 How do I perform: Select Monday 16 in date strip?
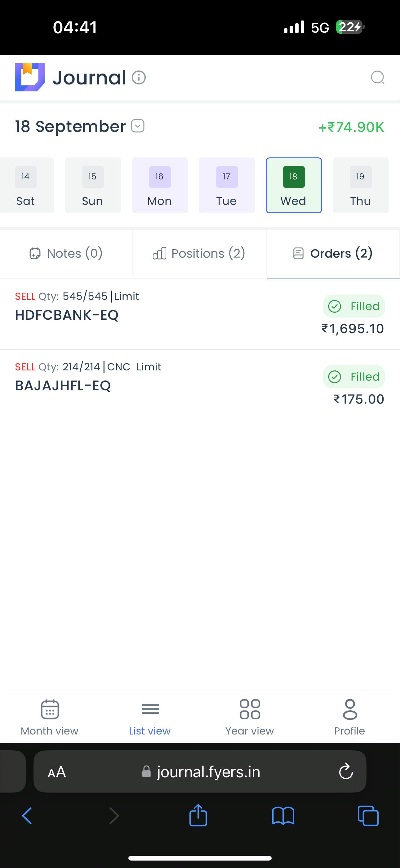click(160, 185)
